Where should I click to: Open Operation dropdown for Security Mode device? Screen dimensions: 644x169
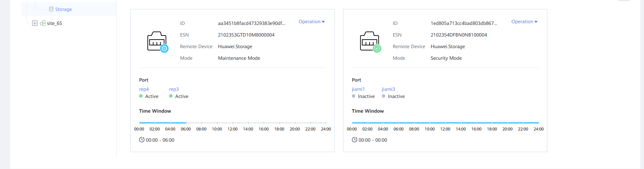click(x=524, y=22)
